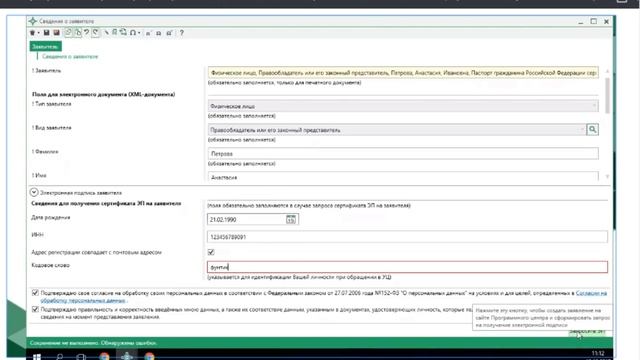Click the red save-and-close disk icon
This screenshot has width=640, height=360.
click(x=56, y=33)
